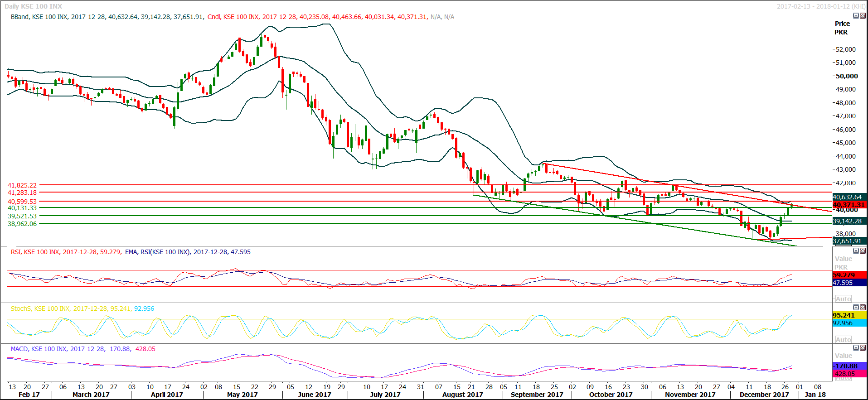Toggle Auto scale on RSI panel

(843, 299)
